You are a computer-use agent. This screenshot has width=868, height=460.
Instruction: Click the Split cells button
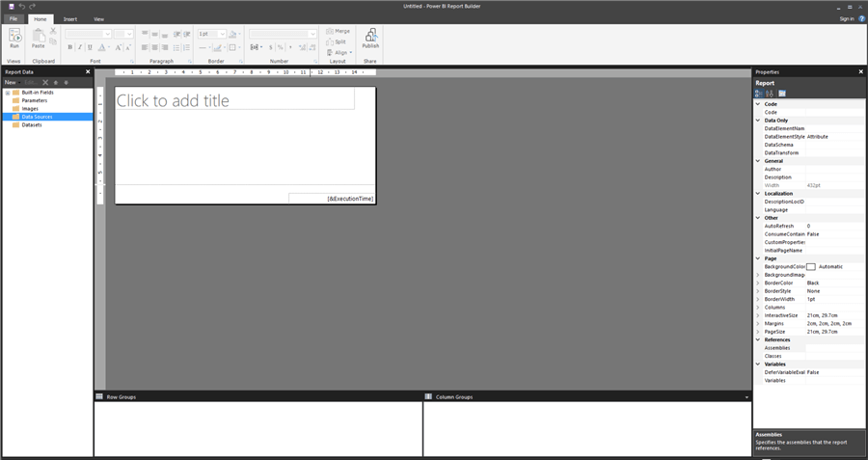pos(336,42)
